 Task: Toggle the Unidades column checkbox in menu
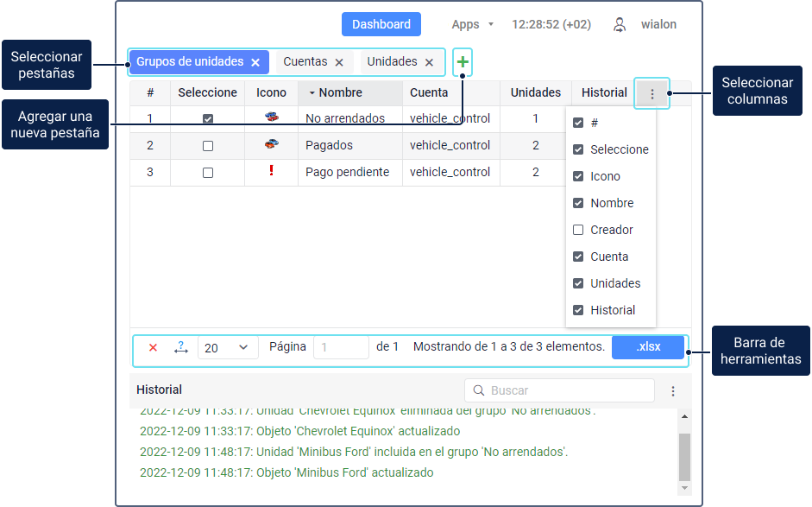[578, 283]
